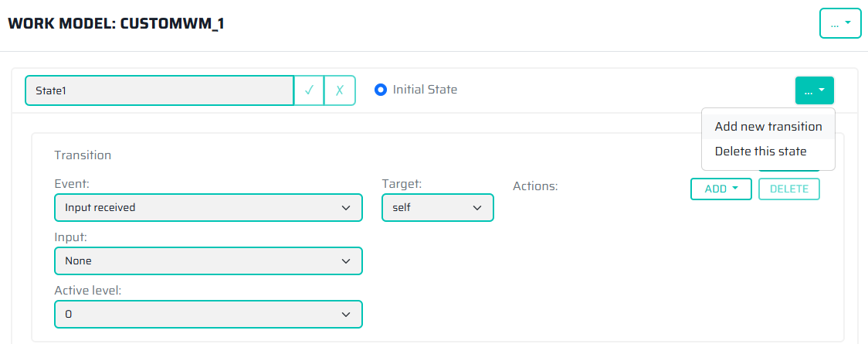Expand the Event dropdown showing Input received
Viewport: 868px width, 344px height.
point(208,207)
